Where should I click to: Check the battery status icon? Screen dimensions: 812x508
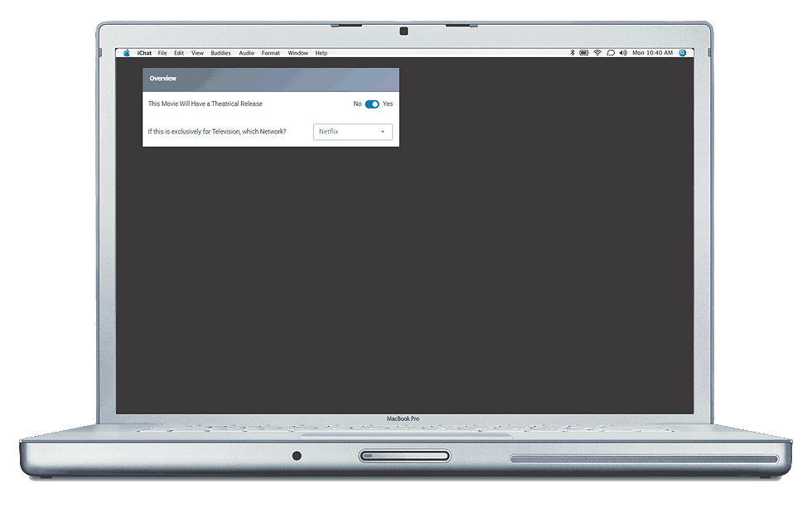click(x=584, y=53)
